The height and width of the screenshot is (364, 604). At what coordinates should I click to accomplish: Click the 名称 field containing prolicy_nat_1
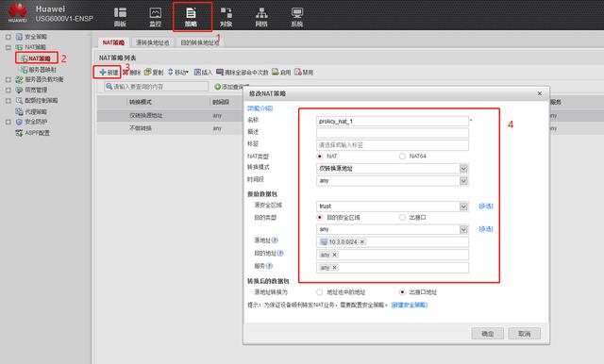(x=393, y=122)
